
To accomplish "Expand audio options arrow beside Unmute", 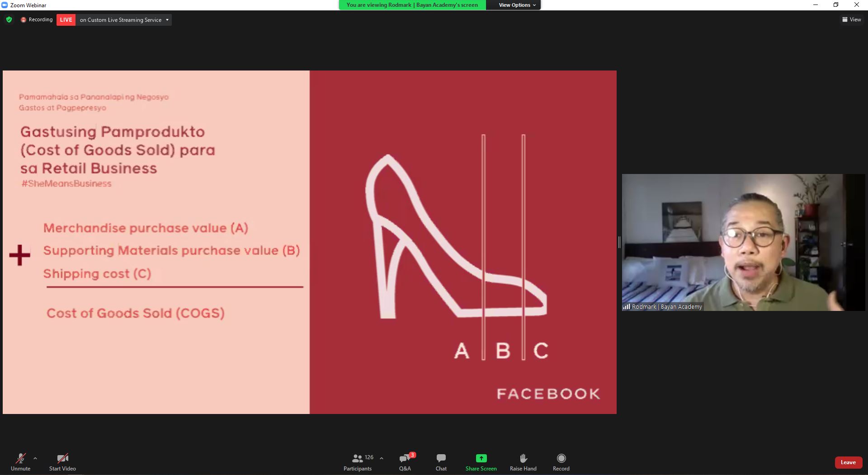I will pos(35,458).
